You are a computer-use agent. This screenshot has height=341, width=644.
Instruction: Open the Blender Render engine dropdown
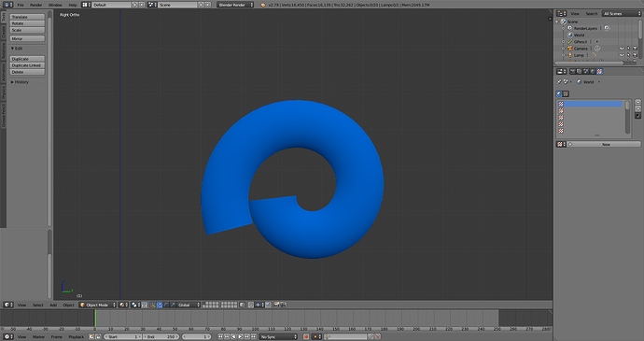[x=235, y=5]
